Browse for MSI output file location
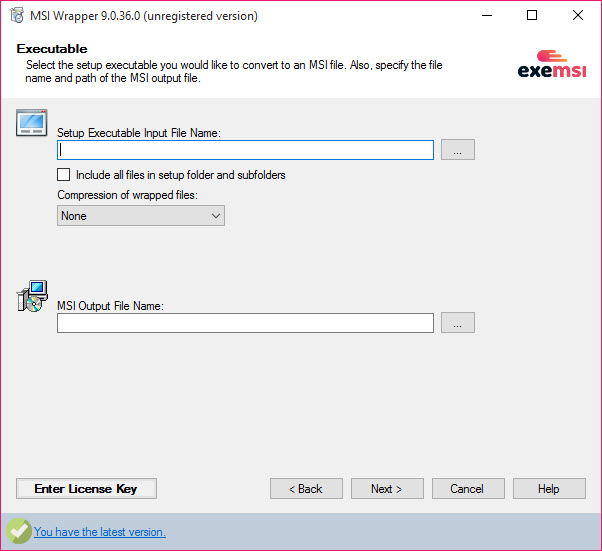The image size is (602, 551). coord(458,323)
